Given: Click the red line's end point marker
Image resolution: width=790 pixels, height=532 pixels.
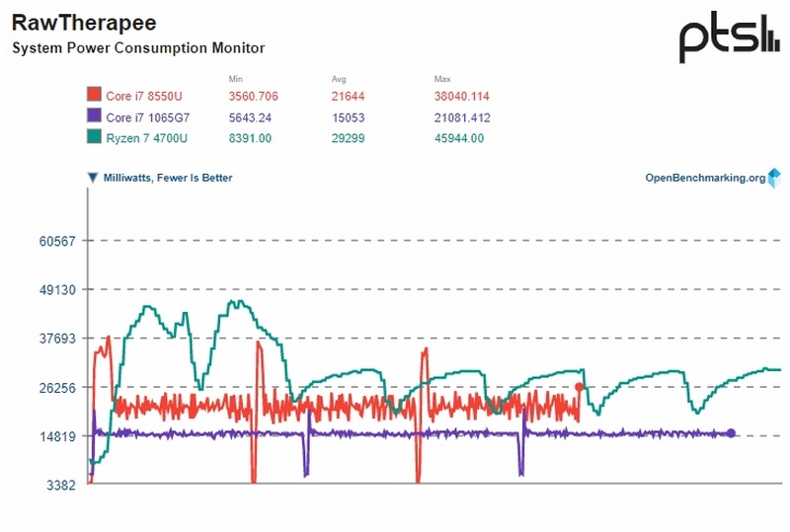Looking at the screenshot, I should [580, 387].
